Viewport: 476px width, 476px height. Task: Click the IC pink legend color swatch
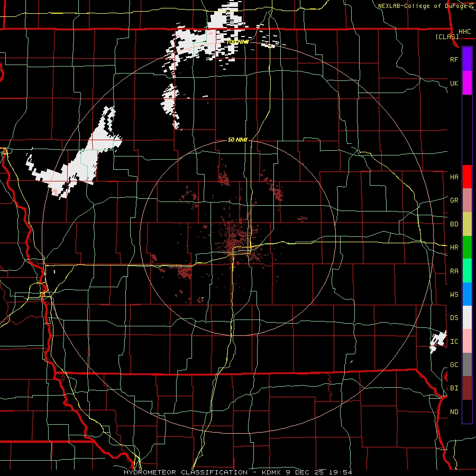[467, 341]
